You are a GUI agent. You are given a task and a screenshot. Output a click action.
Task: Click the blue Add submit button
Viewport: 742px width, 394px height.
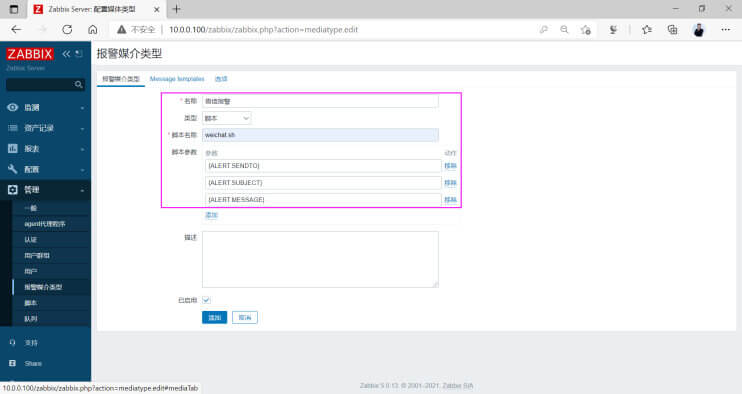(x=214, y=317)
